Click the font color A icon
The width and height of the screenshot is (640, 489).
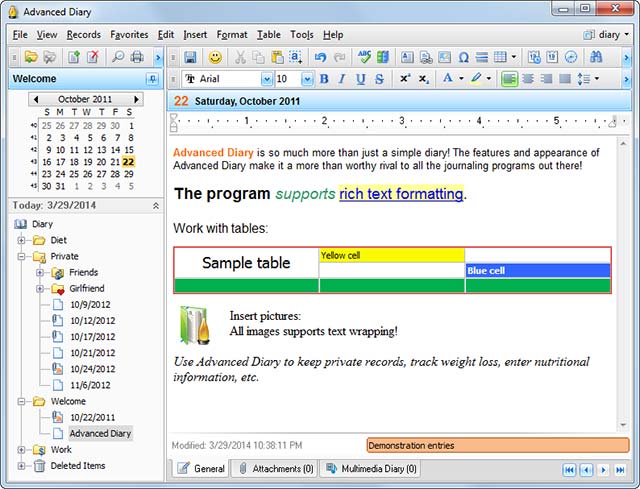pos(448,78)
